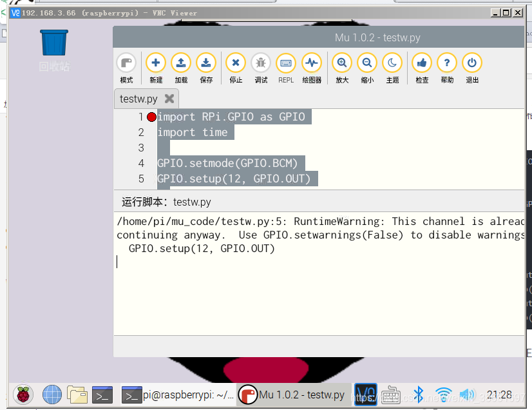Click line 4 GPIO.setmode(GPIO.BCM) code

click(227, 163)
